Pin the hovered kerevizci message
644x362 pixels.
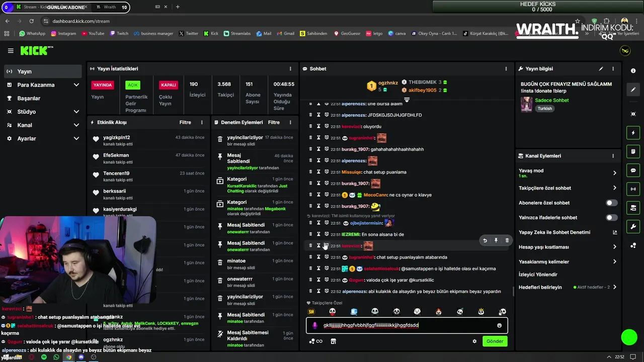point(496,240)
